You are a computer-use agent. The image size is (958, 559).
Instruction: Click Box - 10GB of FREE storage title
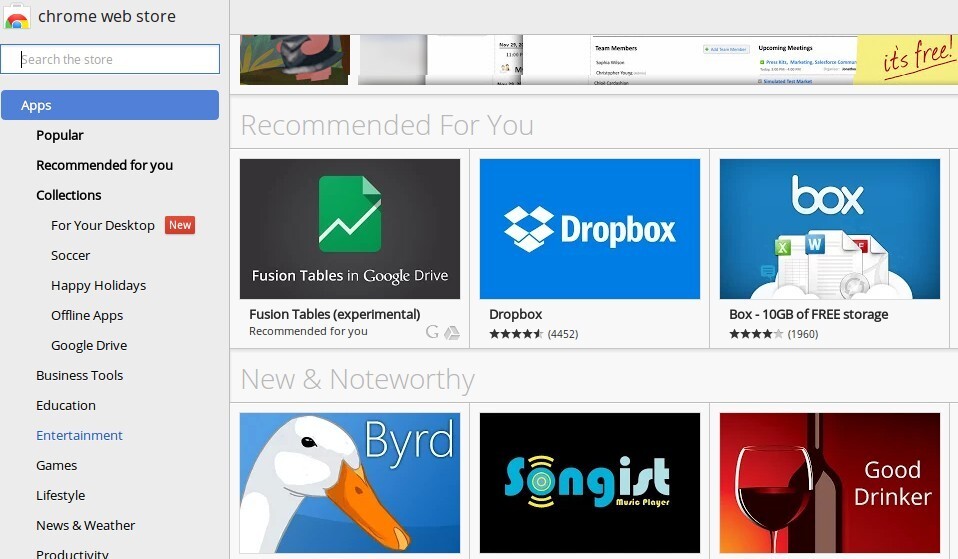pyautogui.click(x=808, y=314)
